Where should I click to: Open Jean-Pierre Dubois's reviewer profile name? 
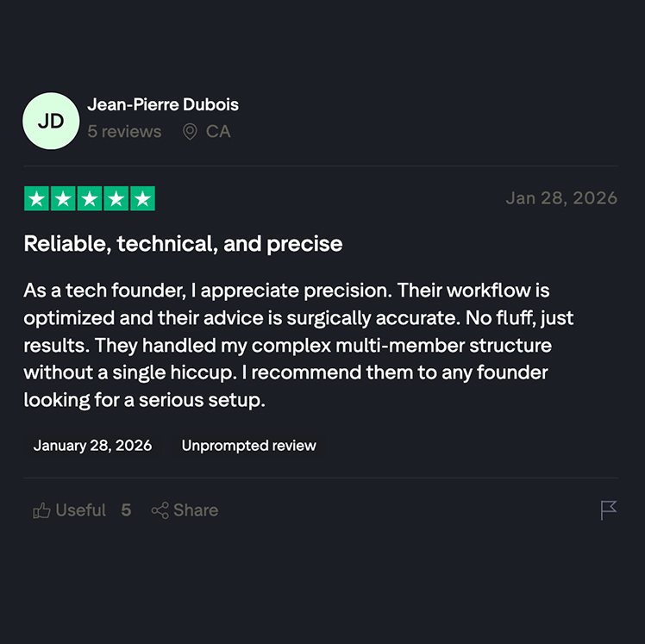(x=163, y=104)
